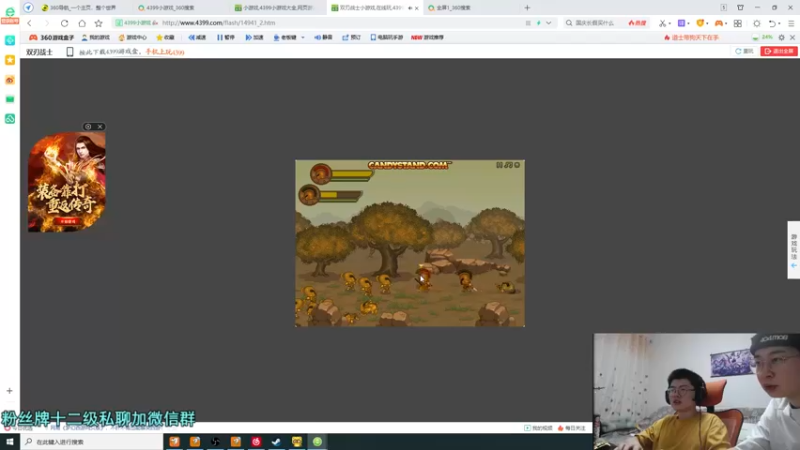The height and width of the screenshot is (450, 800).
Task: Click the game's pause control in top-right
Action: click(499, 165)
